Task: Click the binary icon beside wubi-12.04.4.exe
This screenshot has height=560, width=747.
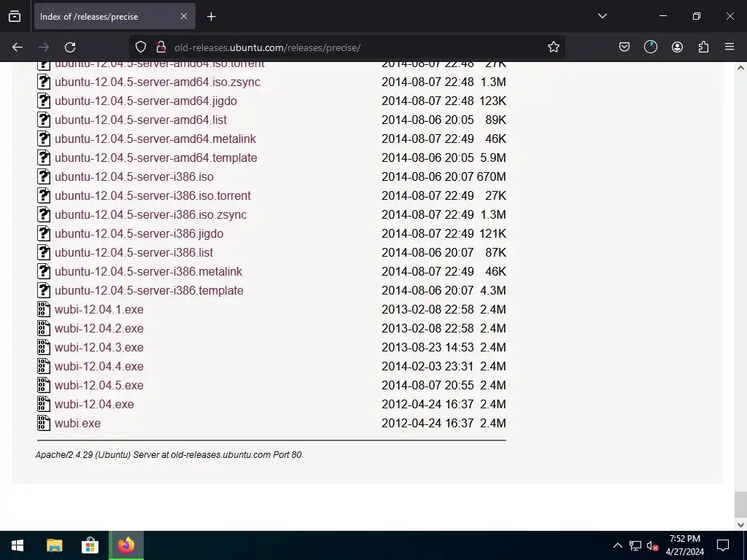Action: click(x=44, y=366)
